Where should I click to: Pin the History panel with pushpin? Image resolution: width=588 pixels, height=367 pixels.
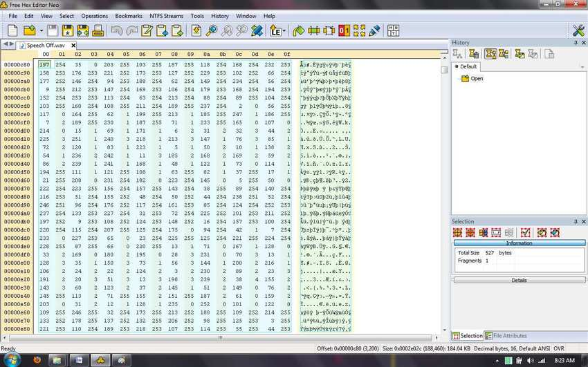click(x=575, y=43)
